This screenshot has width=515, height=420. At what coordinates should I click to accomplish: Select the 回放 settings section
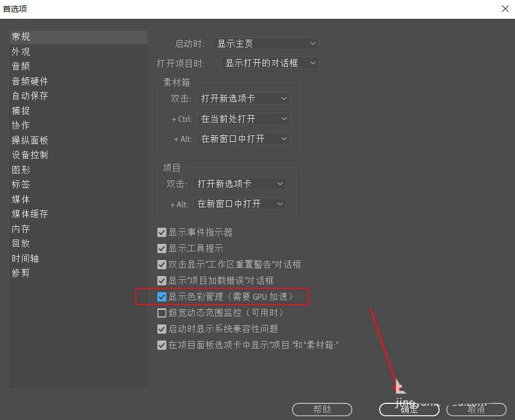pos(20,243)
